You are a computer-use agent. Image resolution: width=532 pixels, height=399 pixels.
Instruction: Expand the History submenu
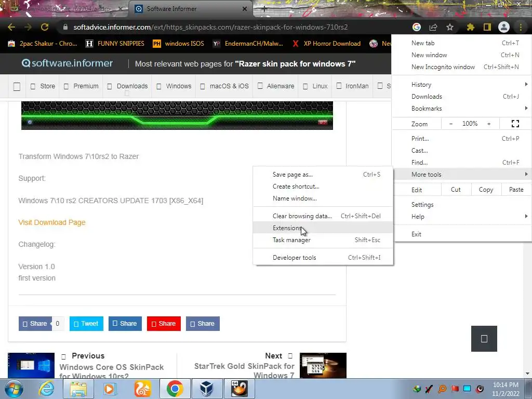tap(461, 85)
